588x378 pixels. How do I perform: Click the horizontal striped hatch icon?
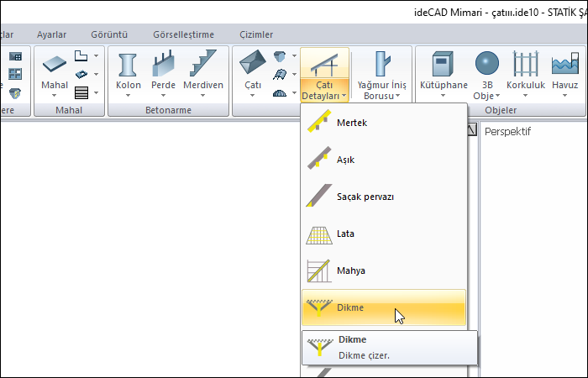coord(81,92)
